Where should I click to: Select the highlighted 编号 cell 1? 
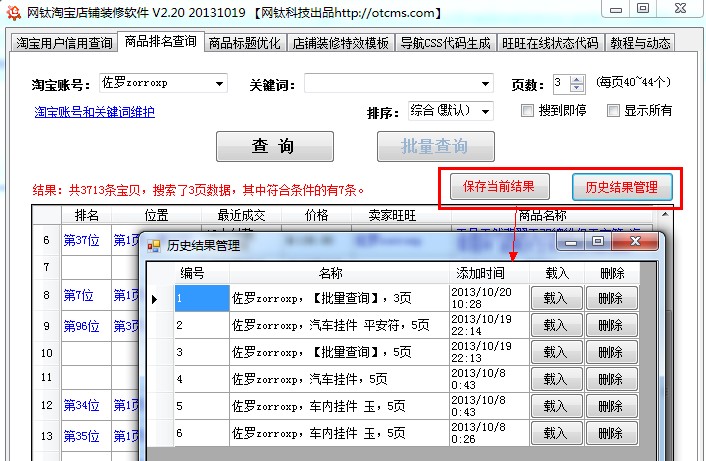(202, 298)
